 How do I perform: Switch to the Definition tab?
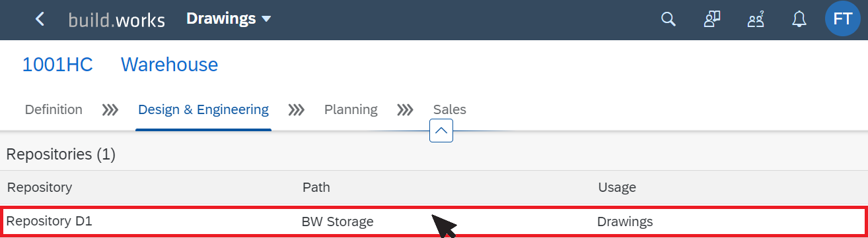[54, 109]
